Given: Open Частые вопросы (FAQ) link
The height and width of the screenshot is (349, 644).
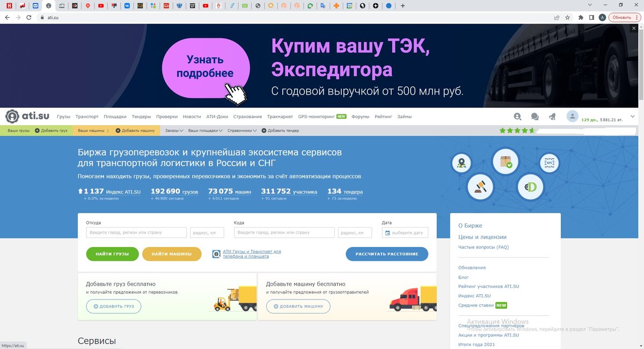Looking at the screenshot, I should tap(484, 248).
